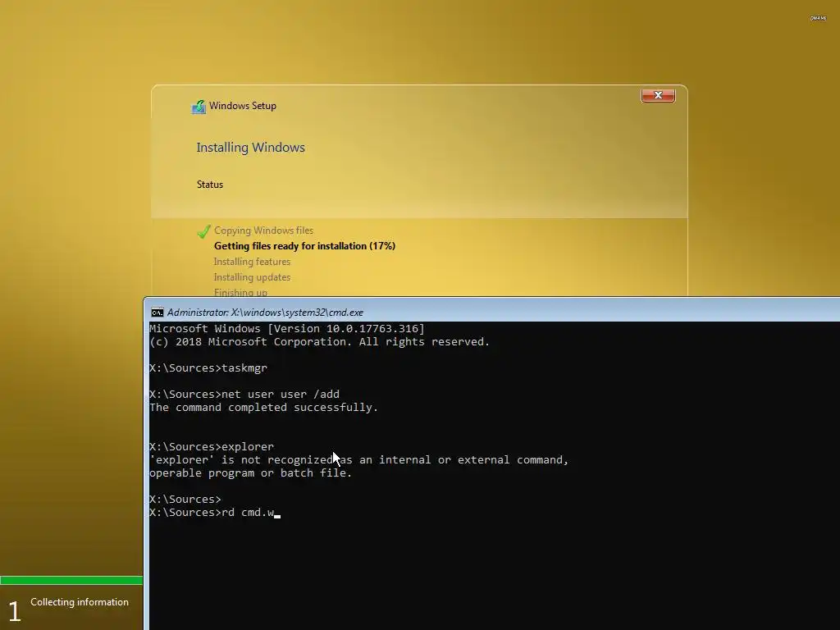Screen dimensions: 840x630
Task: Click the 'Collecting information' step label
Action: tap(80, 602)
